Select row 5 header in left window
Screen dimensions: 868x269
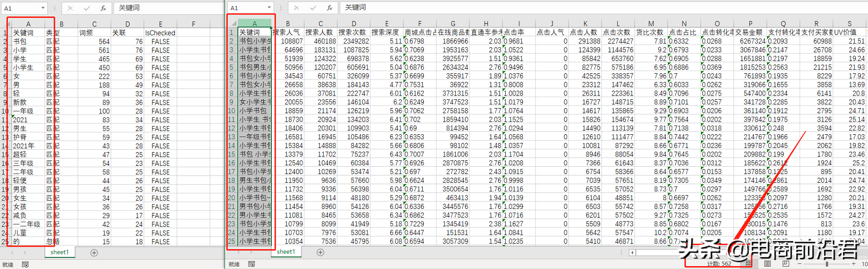(5, 68)
